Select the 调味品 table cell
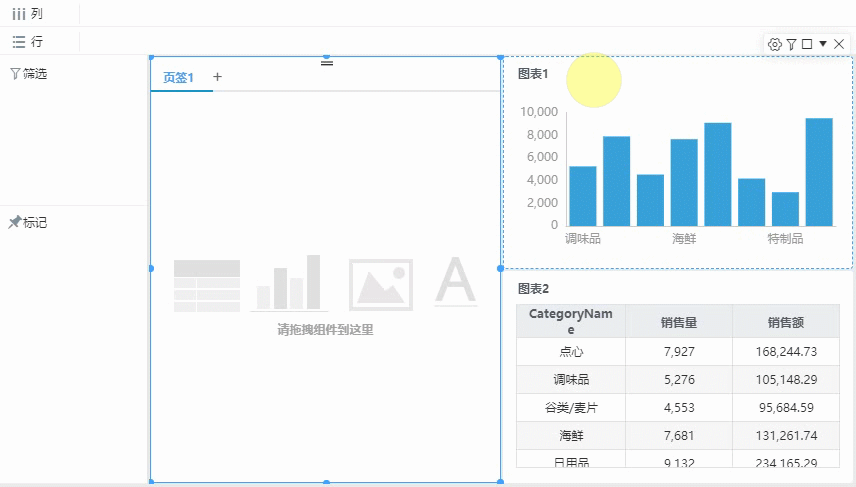 [570, 379]
